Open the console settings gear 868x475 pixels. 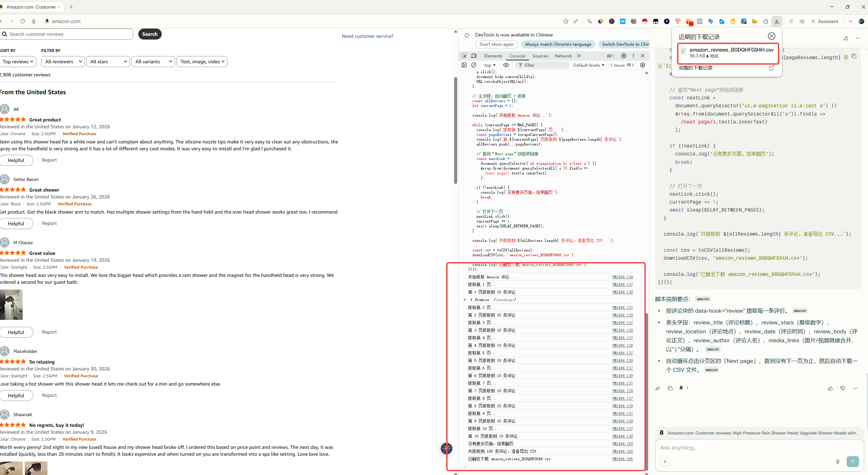click(643, 65)
